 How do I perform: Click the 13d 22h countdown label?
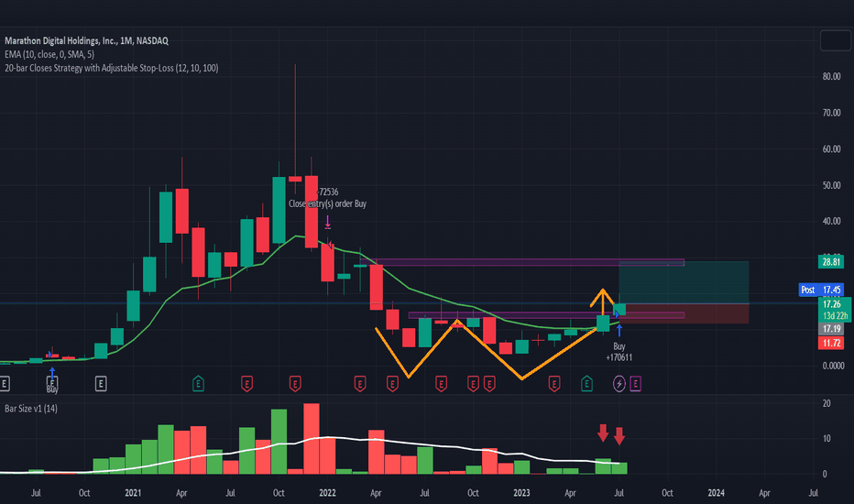click(835, 315)
